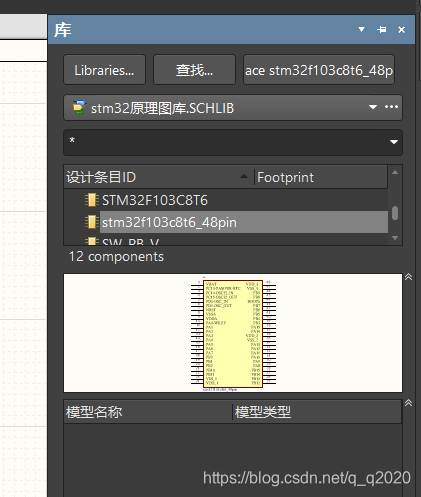
Task: Select stm32f103c8t6_48pin component row
Action: [x=226, y=222]
